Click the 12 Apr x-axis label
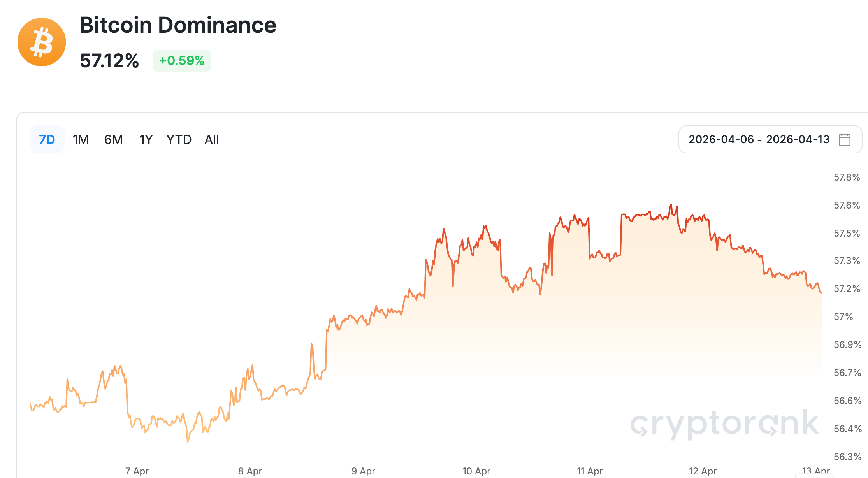 click(703, 471)
